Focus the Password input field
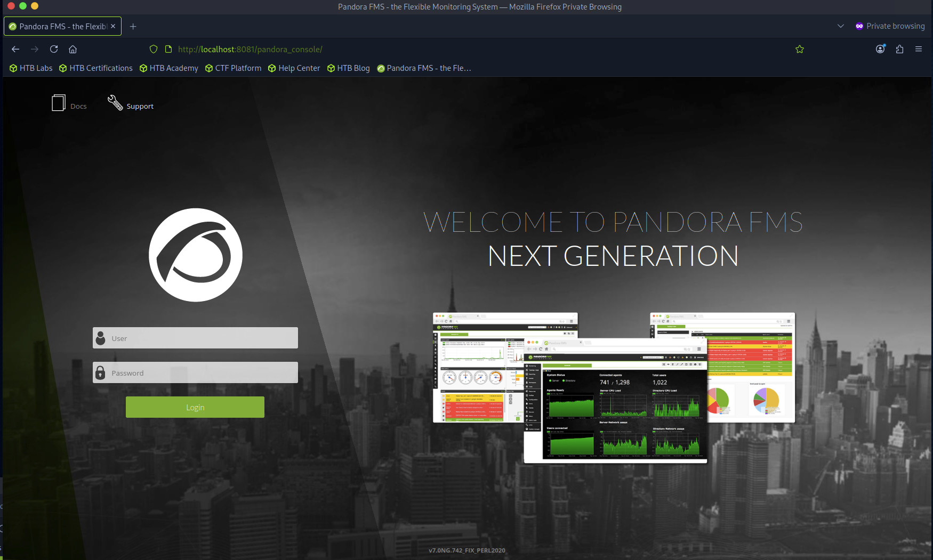The image size is (933, 560). point(203,373)
